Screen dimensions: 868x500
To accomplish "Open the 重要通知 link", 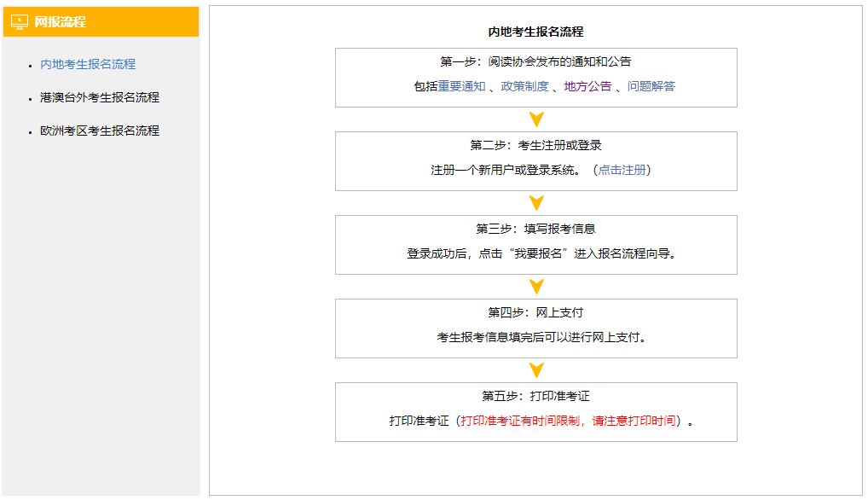I will 461,86.
